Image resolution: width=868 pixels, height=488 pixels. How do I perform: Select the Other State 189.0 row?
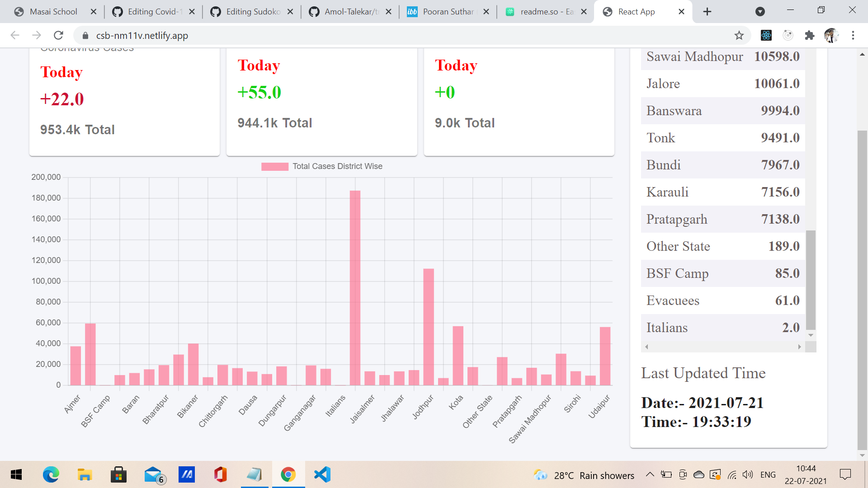click(x=723, y=246)
